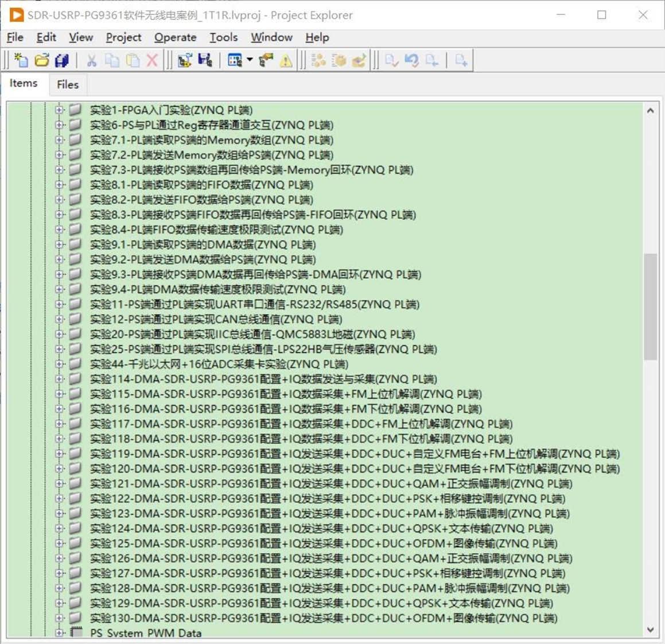Select 实验8.3 FIFO回环 row

click(x=253, y=215)
